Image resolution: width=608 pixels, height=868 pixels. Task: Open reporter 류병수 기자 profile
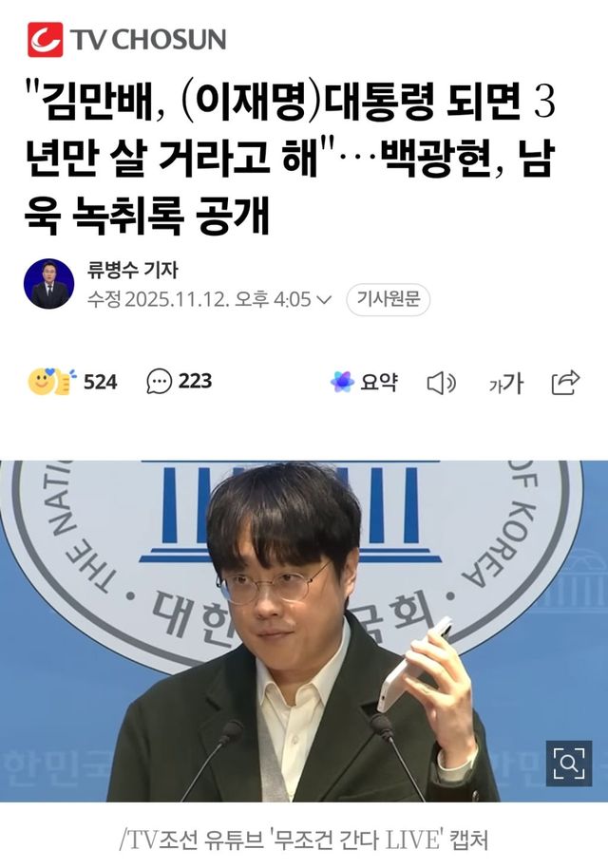[133, 270]
